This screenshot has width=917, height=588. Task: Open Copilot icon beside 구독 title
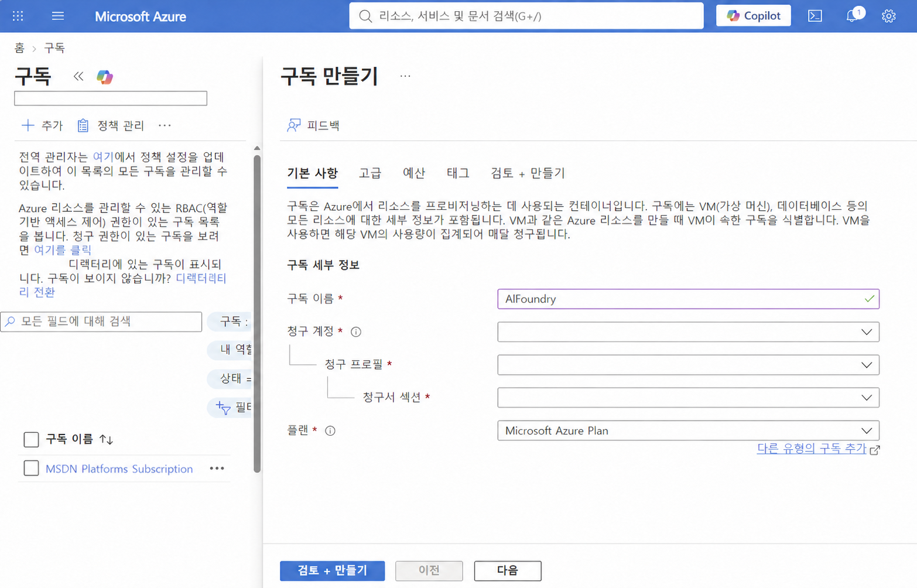(105, 77)
